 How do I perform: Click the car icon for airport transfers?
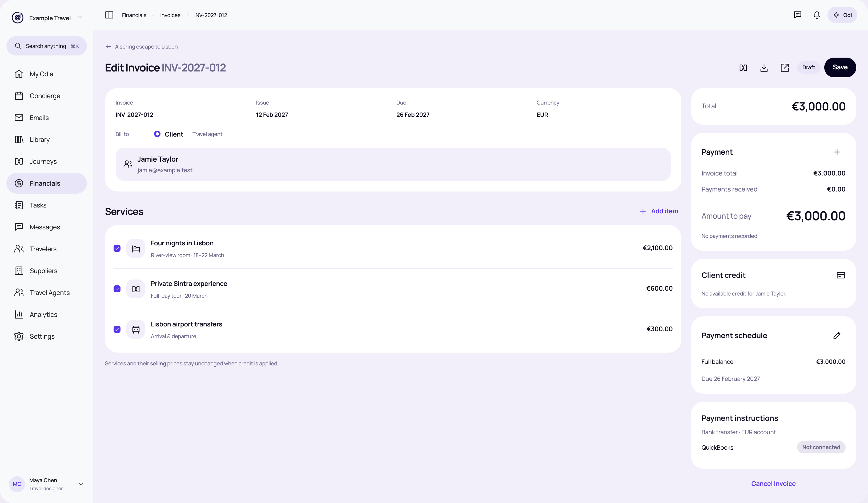(136, 329)
